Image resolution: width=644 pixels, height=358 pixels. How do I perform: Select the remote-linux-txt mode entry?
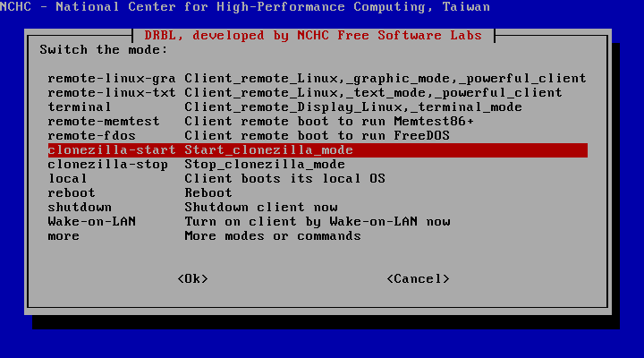point(318,93)
